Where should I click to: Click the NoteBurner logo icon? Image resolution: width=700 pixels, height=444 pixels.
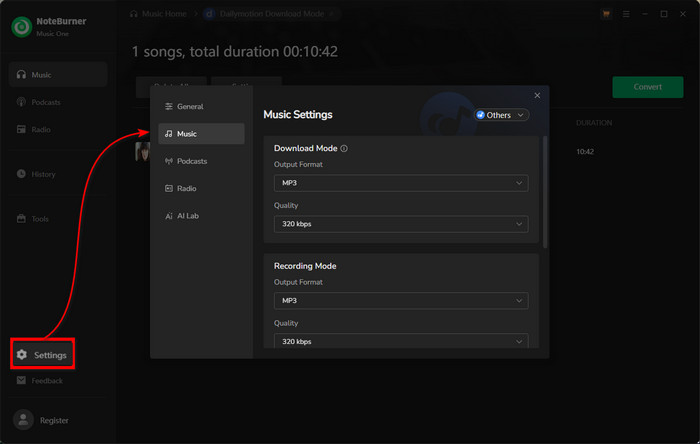[21, 27]
